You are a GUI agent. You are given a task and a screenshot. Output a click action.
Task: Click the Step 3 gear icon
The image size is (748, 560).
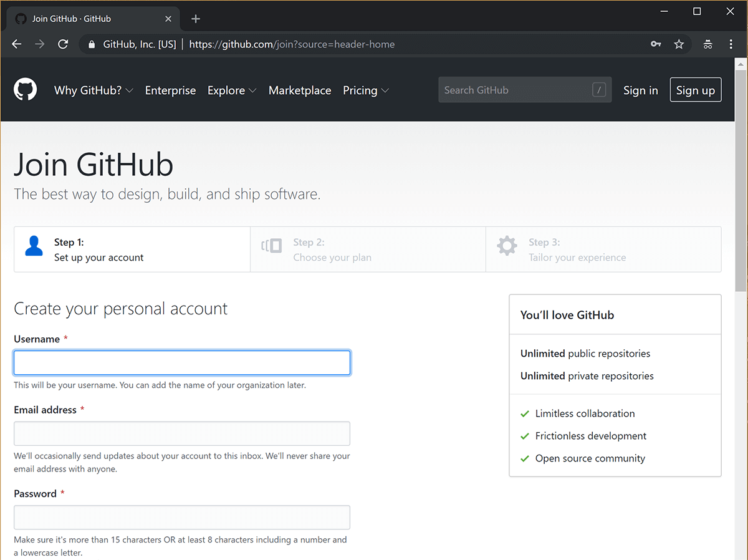click(x=507, y=246)
